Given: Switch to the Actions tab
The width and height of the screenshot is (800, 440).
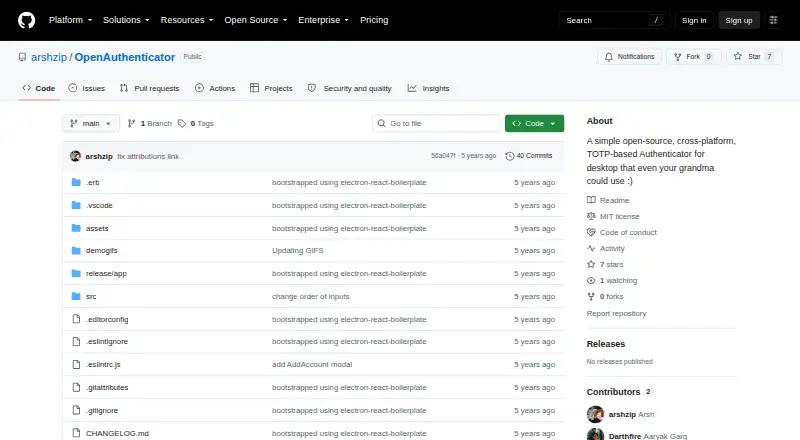Looking at the screenshot, I should [x=215, y=88].
